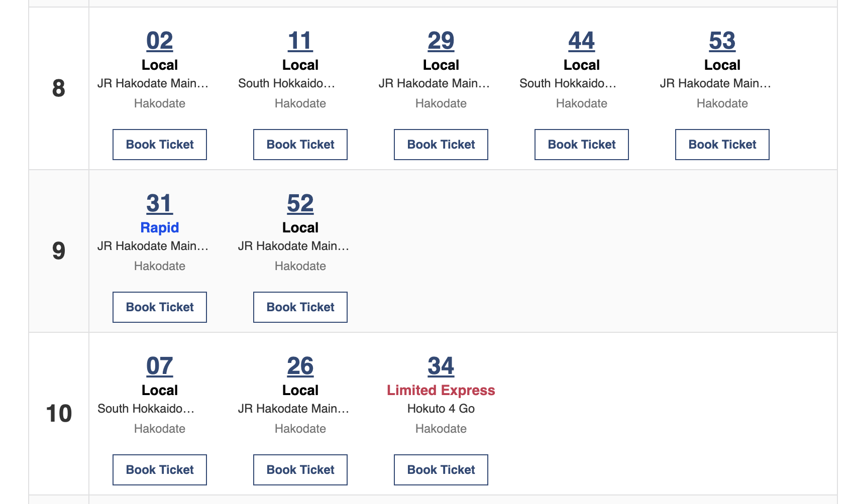Open the 8:11 departure time link

(x=300, y=41)
